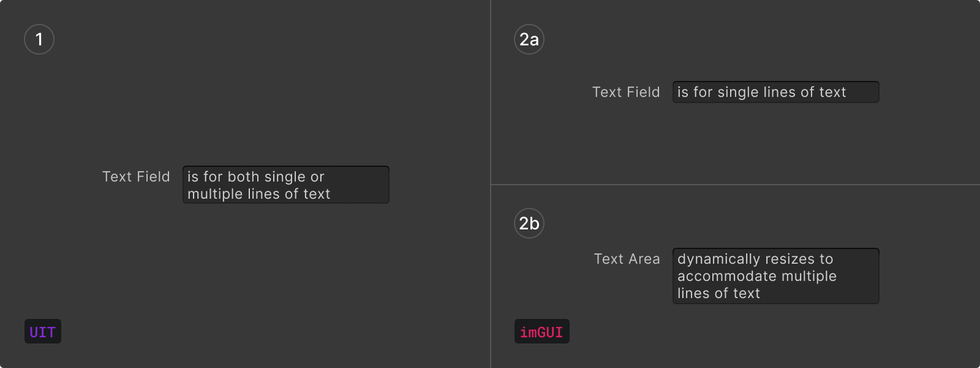This screenshot has width=980, height=368.
Task: Click the 'Text Area' label in panel 2b
Action: click(627, 259)
